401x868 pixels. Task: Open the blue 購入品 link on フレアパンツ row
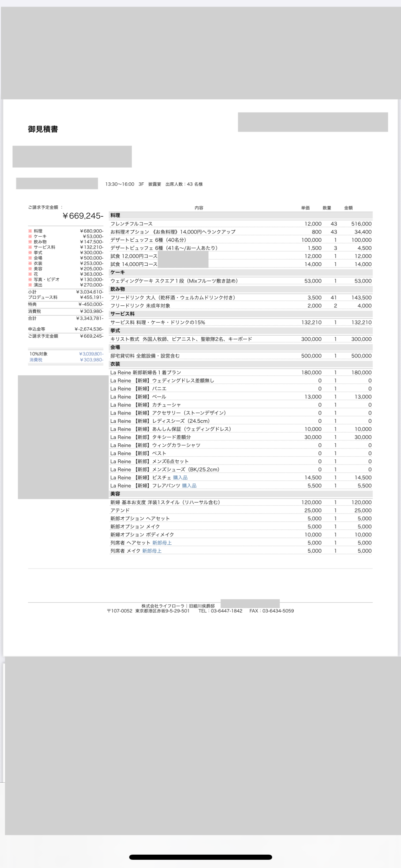tap(189, 486)
